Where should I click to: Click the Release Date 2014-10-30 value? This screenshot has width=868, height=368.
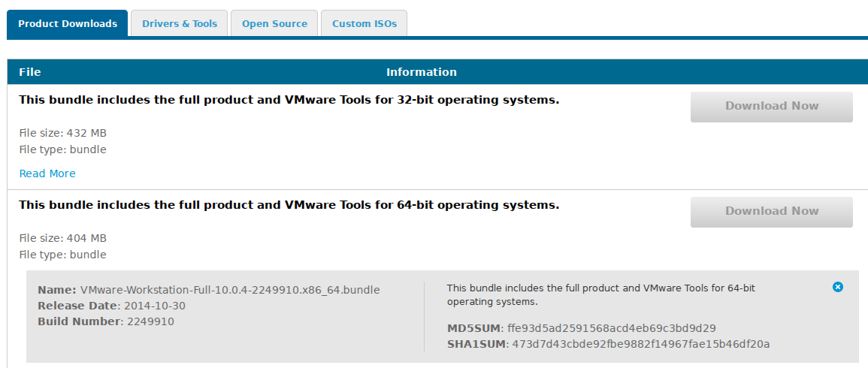(155, 306)
